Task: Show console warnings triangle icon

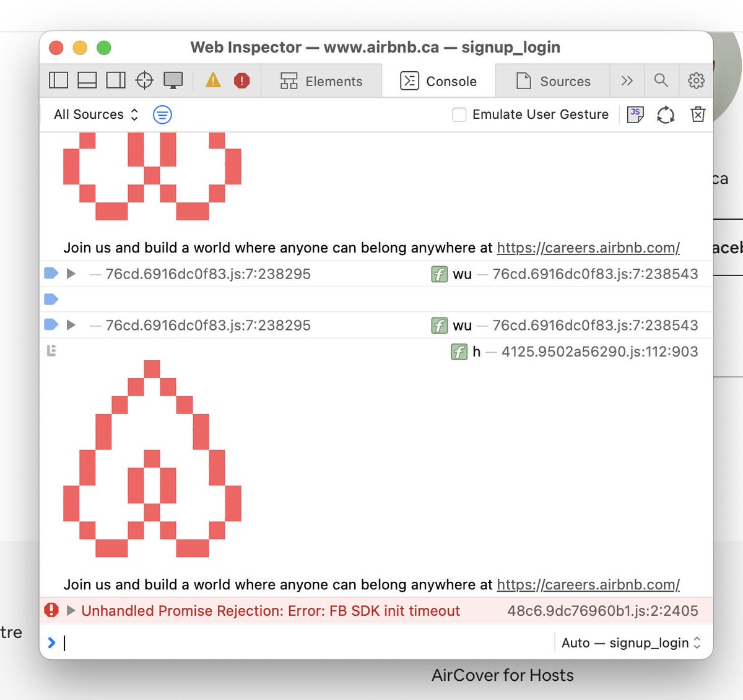Action: pyautogui.click(x=213, y=80)
